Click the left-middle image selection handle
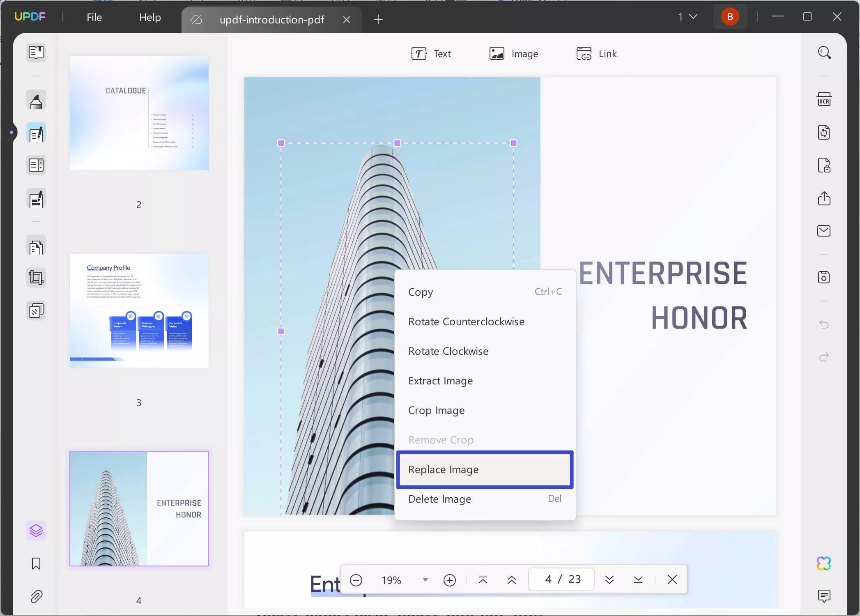Screen dimensions: 860x616 coord(281,331)
